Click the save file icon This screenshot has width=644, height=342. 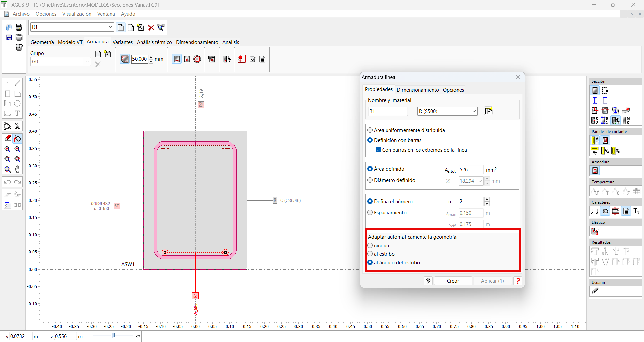(9, 38)
